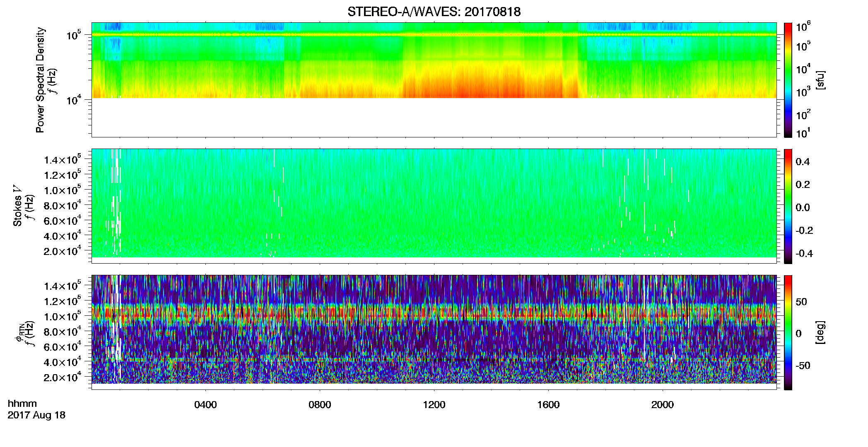Click the 6.0×10^4 tick of the φRTN panel
Viewport: 868px width, 447px height.
63,346
